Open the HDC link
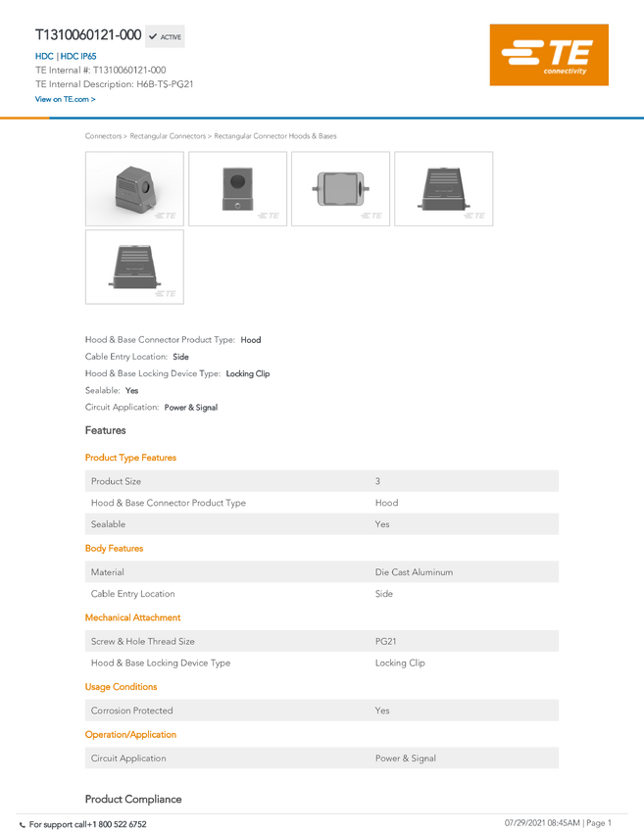The width and height of the screenshot is (644, 833). pos(44,56)
